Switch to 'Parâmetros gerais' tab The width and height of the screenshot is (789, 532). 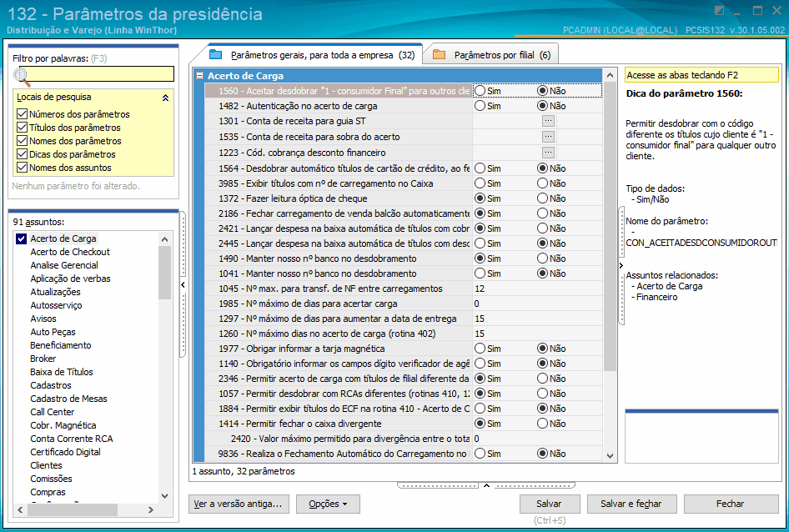click(314, 55)
